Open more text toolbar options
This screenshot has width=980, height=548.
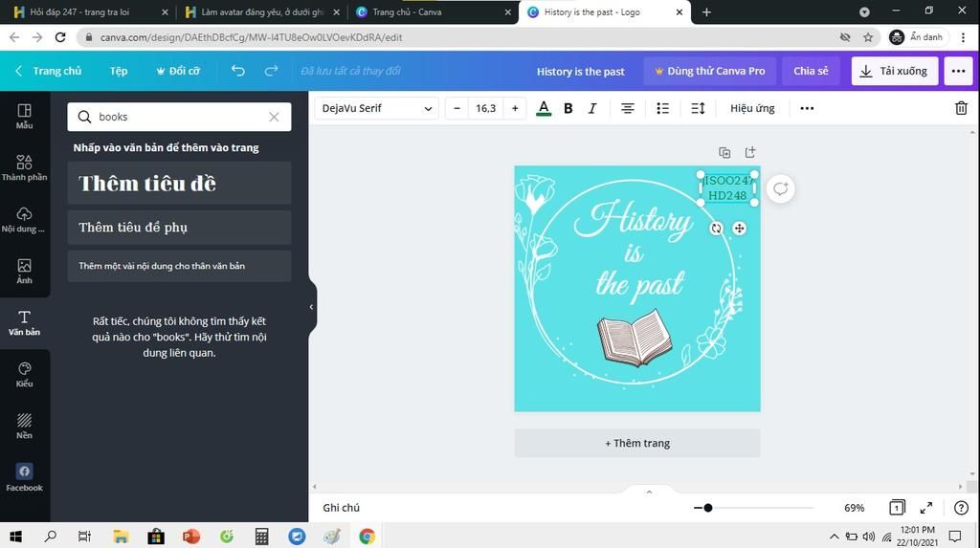(x=807, y=108)
